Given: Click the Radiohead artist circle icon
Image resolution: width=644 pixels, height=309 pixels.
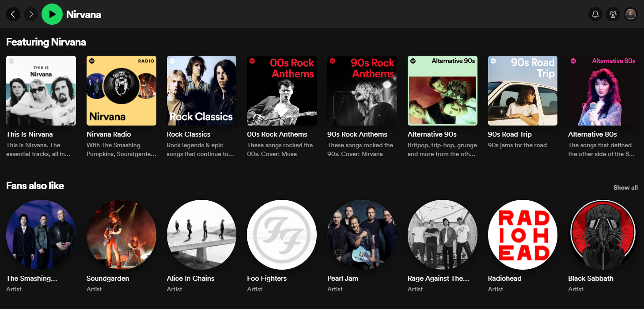Looking at the screenshot, I should [523, 235].
